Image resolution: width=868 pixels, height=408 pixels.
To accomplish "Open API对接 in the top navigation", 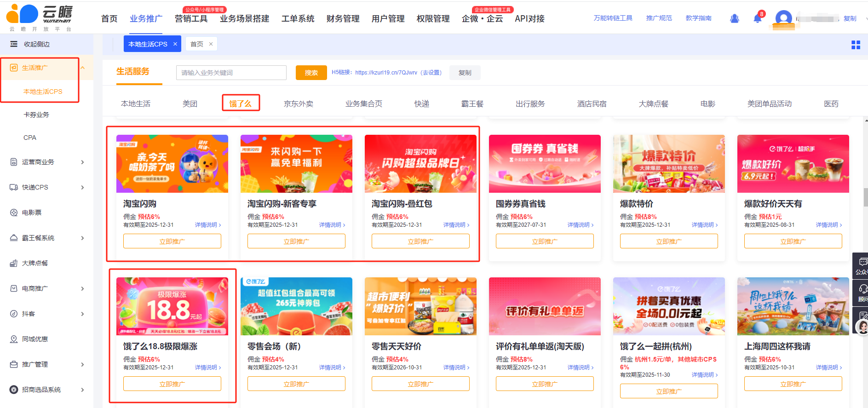I will pyautogui.click(x=530, y=19).
